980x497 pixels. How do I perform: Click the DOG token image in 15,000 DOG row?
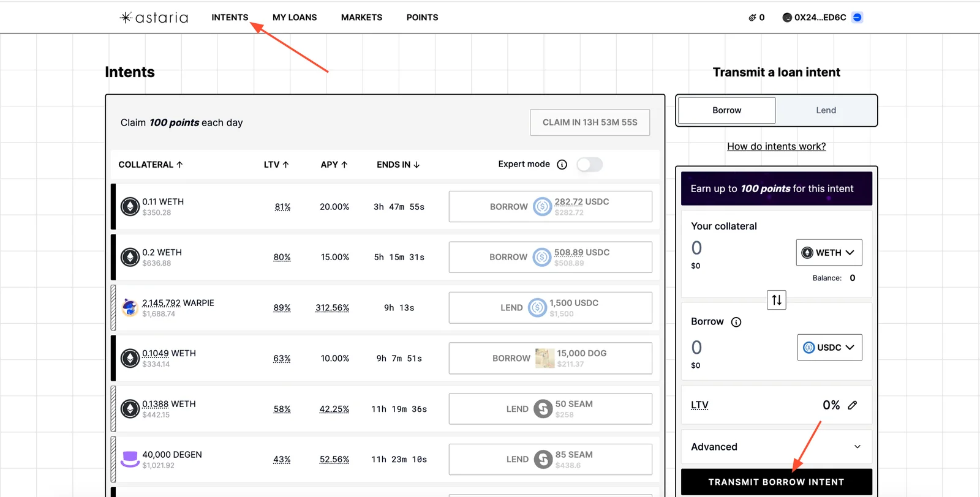click(545, 358)
